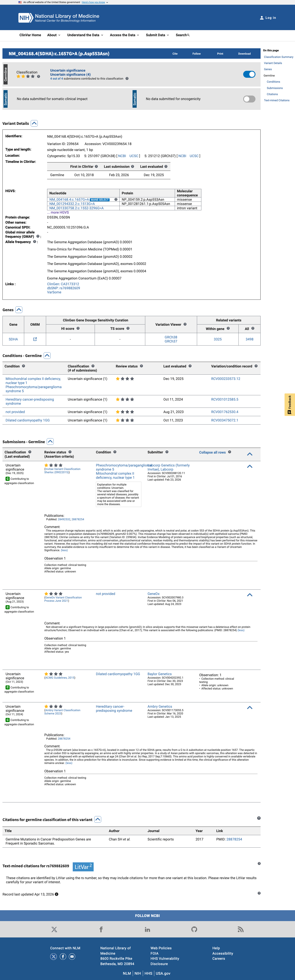Jump to Classification Summary in On this page
Screen dimensions: 295x980
[279, 57]
